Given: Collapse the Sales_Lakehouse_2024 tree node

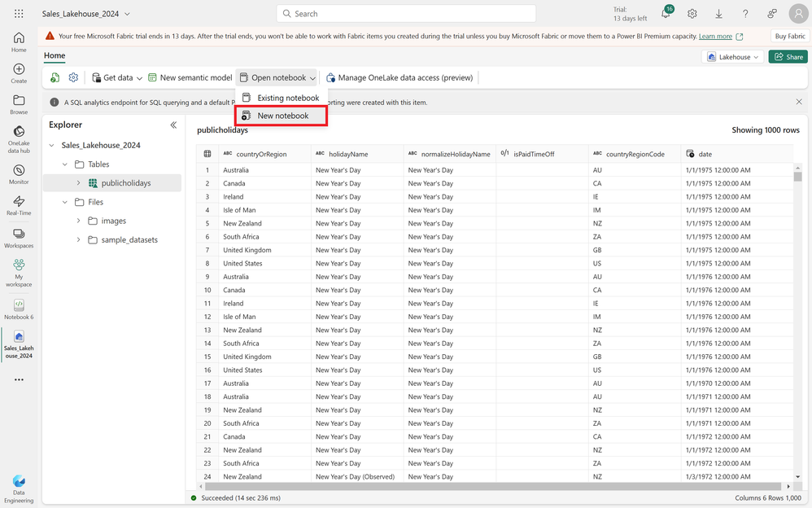Looking at the screenshot, I should 52,146.
